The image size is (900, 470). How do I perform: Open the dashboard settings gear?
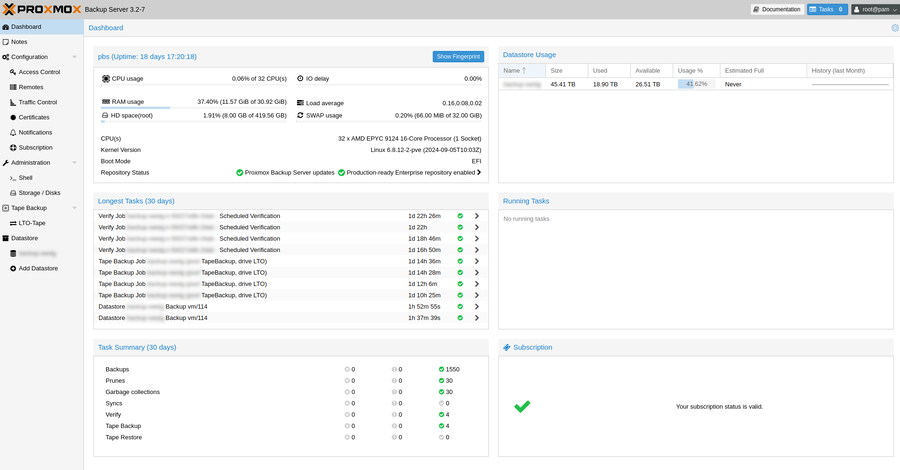click(x=895, y=28)
